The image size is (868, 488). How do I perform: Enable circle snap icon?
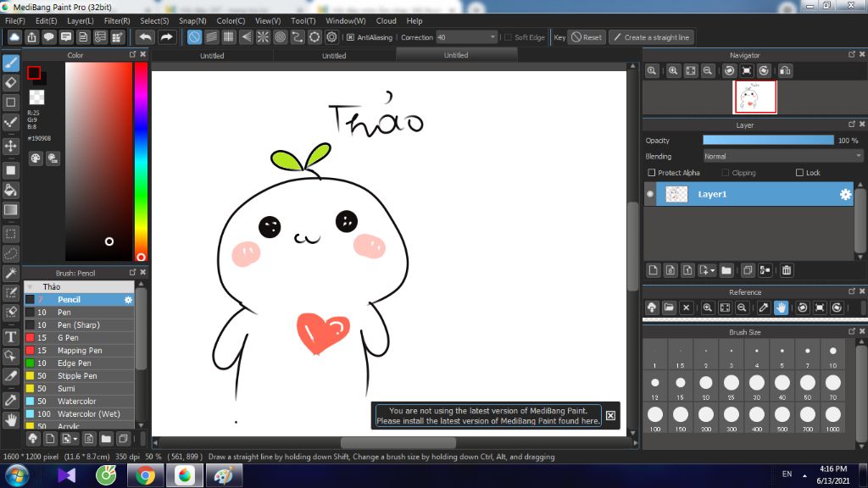click(x=280, y=37)
